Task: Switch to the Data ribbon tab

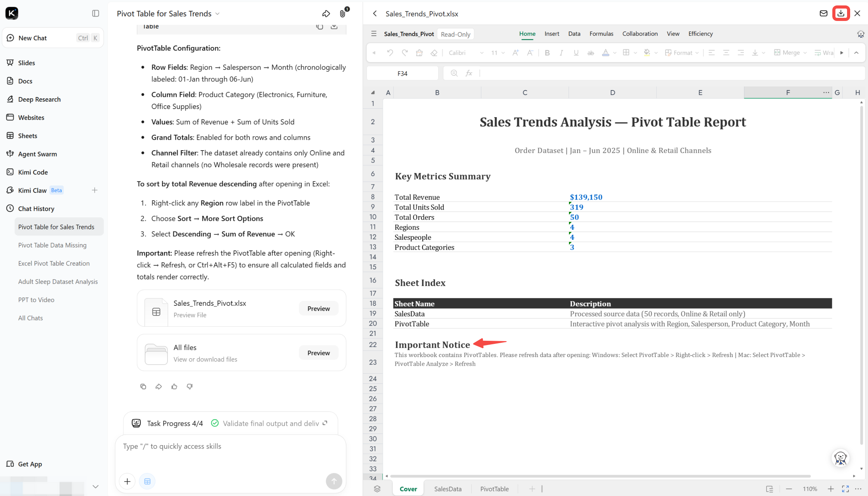Action: (x=574, y=34)
